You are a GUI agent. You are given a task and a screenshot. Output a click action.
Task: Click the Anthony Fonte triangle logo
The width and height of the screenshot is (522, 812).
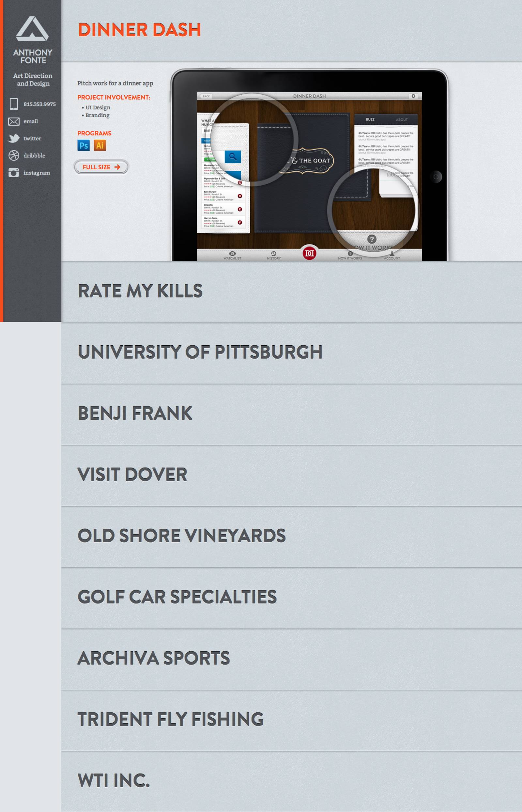pyautogui.click(x=32, y=29)
